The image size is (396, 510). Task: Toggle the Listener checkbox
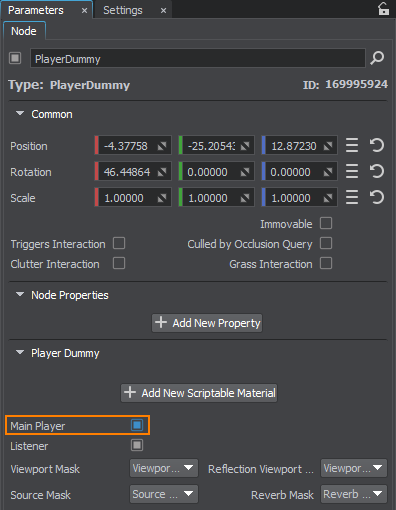tap(137, 445)
